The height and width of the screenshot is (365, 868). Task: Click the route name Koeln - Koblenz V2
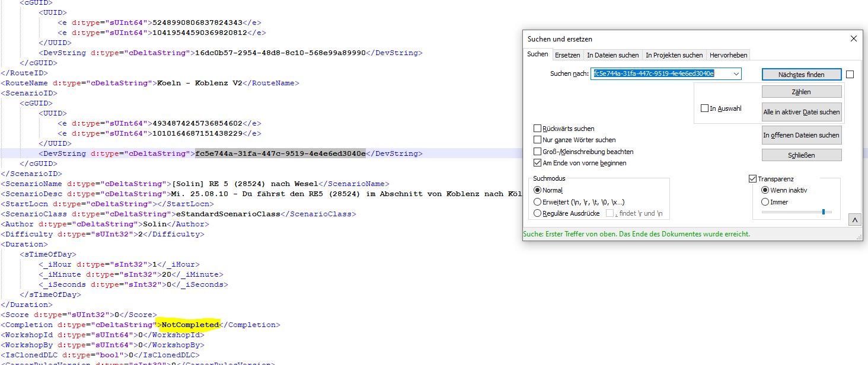coord(200,83)
